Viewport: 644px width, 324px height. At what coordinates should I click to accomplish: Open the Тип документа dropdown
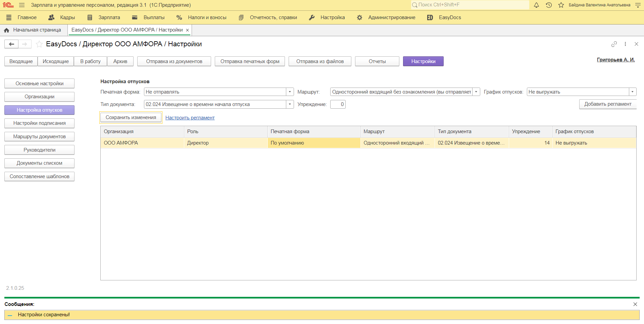(x=290, y=104)
